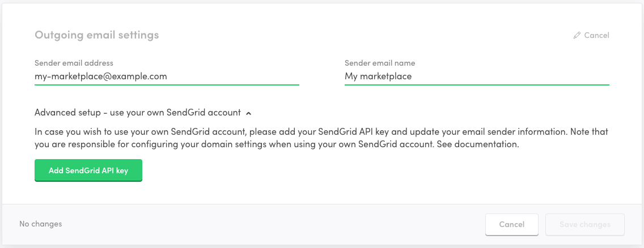Click the green underline below sender email address
This screenshot has height=248, width=644.
pos(167,85)
